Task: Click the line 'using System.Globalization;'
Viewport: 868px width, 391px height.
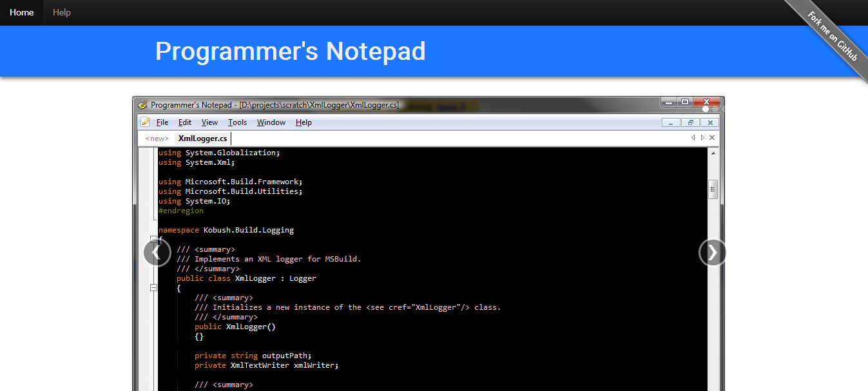Action: click(219, 153)
